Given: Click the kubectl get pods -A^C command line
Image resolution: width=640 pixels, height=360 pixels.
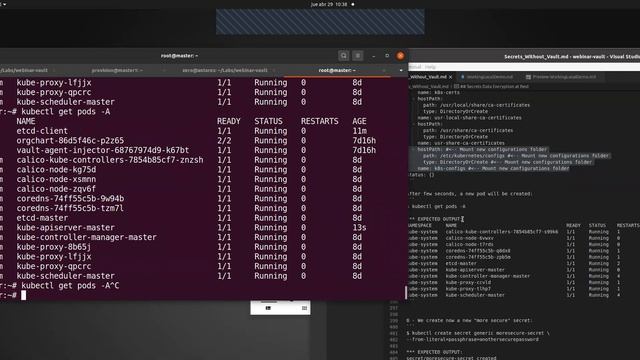Looking at the screenshot, I should click(x=70, y=286).
